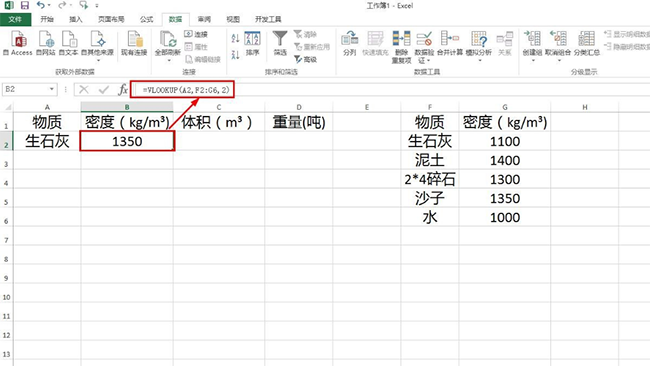Click the cancel X in formula bar
Image resolution: width=650 pixels, height=366 pixels.
84,90
